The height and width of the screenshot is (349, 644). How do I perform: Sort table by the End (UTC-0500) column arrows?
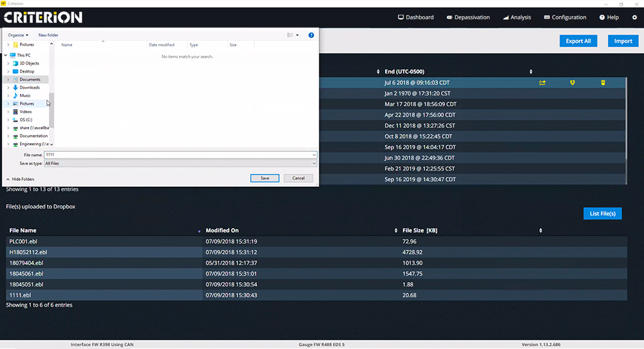(531, 71)
